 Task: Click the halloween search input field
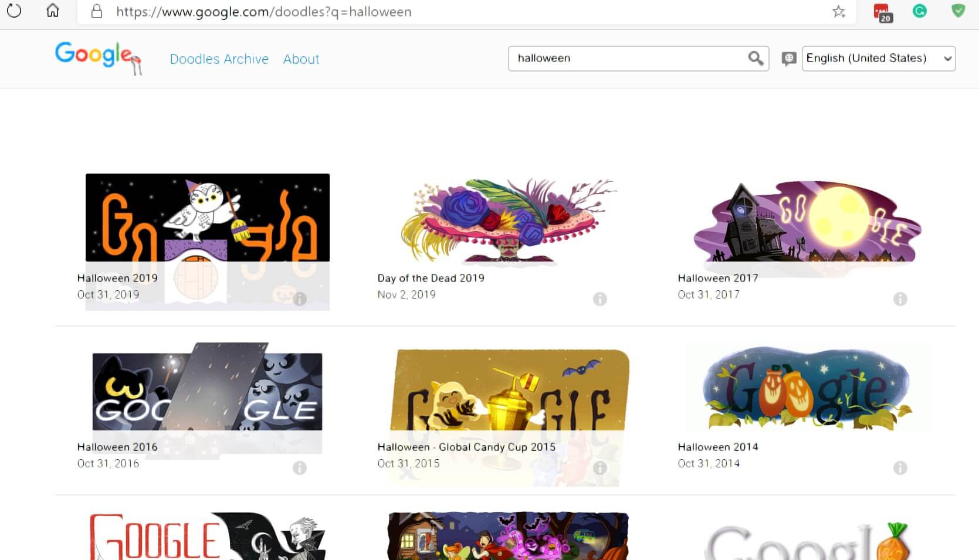point(628,59)
